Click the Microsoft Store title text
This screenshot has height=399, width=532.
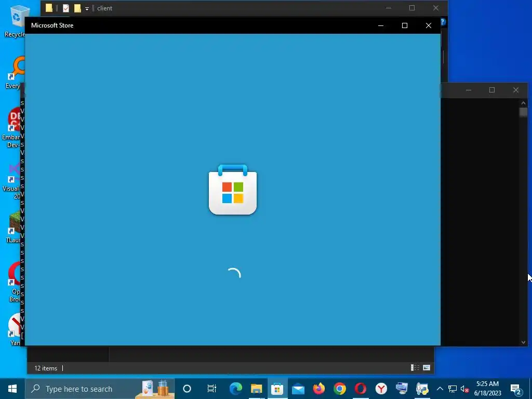(x=52, y=25)
